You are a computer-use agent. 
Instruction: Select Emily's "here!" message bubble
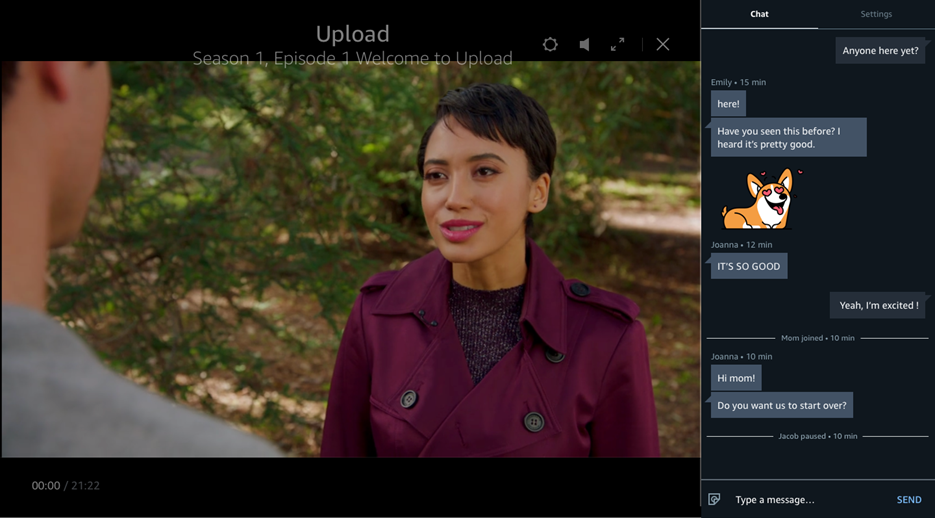pos(728,104)
